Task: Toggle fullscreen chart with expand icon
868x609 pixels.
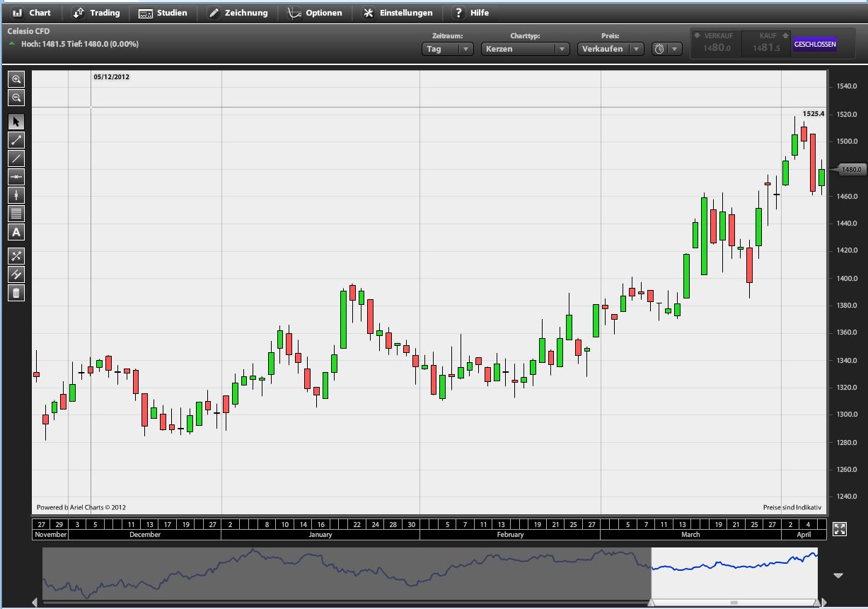Action: pyautogui.click(x=839, y=529)
